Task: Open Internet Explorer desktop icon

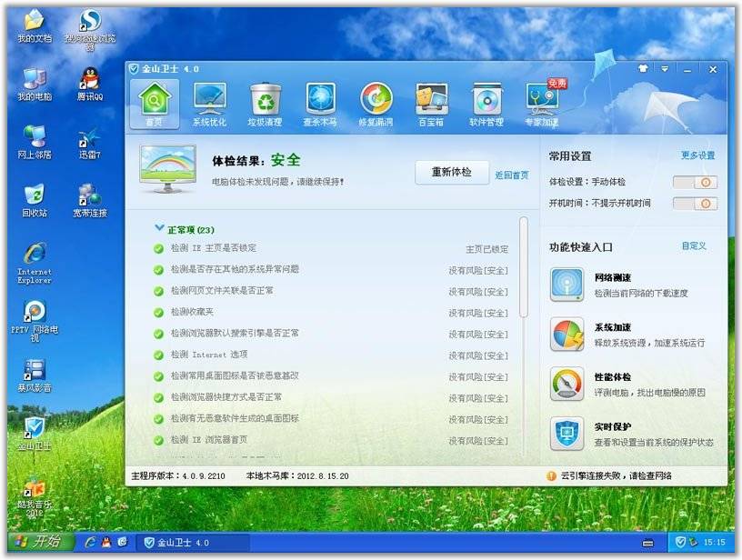Action: [35, 264]
